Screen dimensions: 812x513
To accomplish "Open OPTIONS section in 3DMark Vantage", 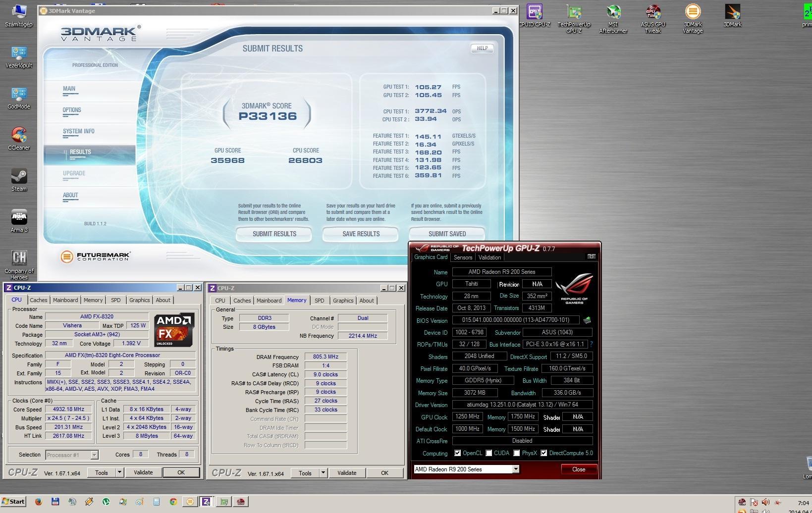I will click(72, 110).
